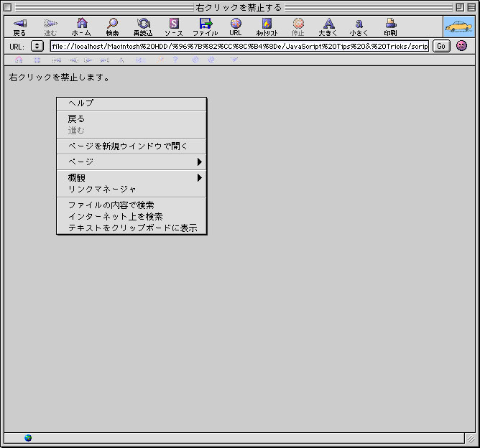Viewport: 480px width, 448px height.
Task: Choose ページを新規ウインドウで開く menu item
Action: [131, 146]
